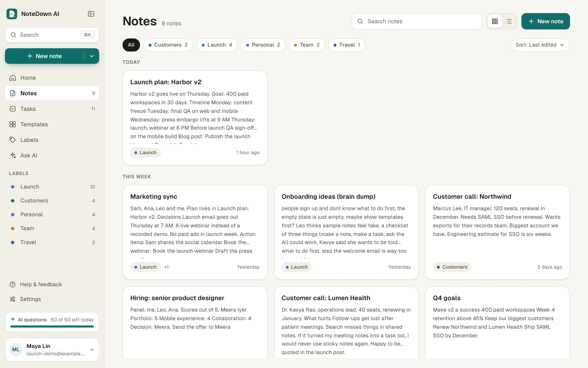The image size is (588, 368).
Task: Open Ask AI via its sparkle icon
Action: point(13,155)
